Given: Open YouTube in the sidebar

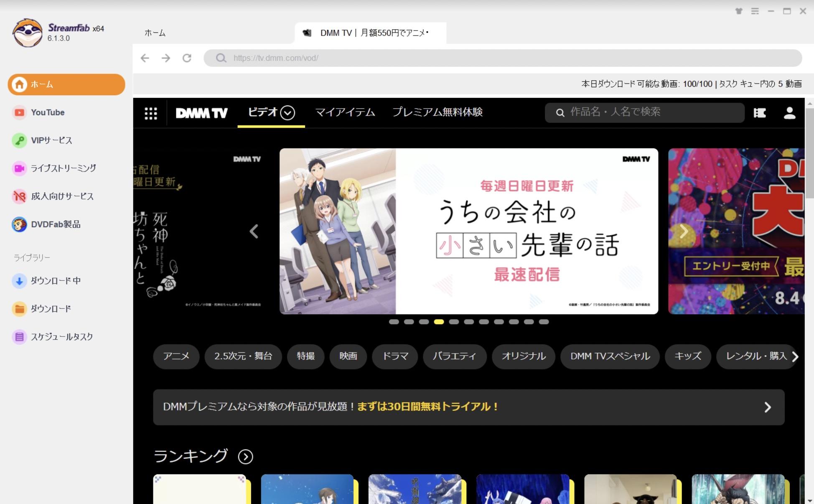Looking at the screenshot, I should coord(47,112).
